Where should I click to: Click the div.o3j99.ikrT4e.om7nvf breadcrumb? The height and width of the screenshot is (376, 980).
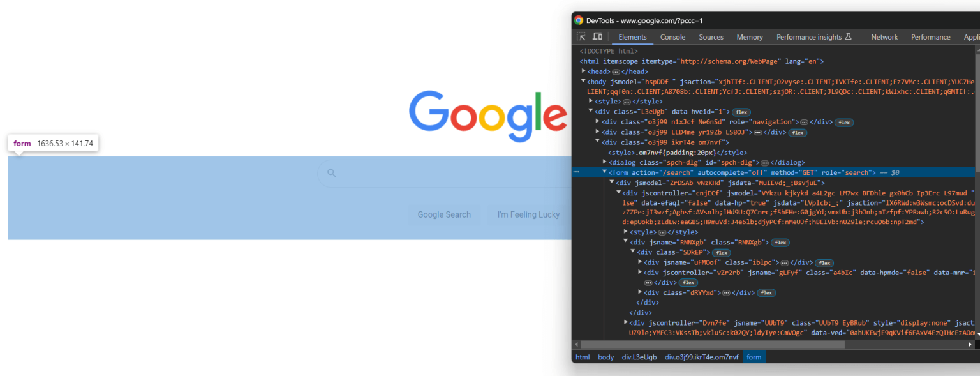point(701,357)
